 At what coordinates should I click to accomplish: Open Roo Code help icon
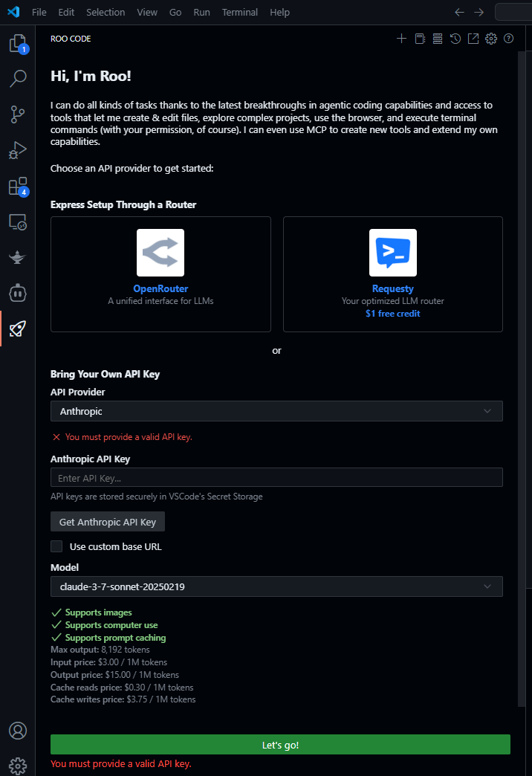pos(508,39)
